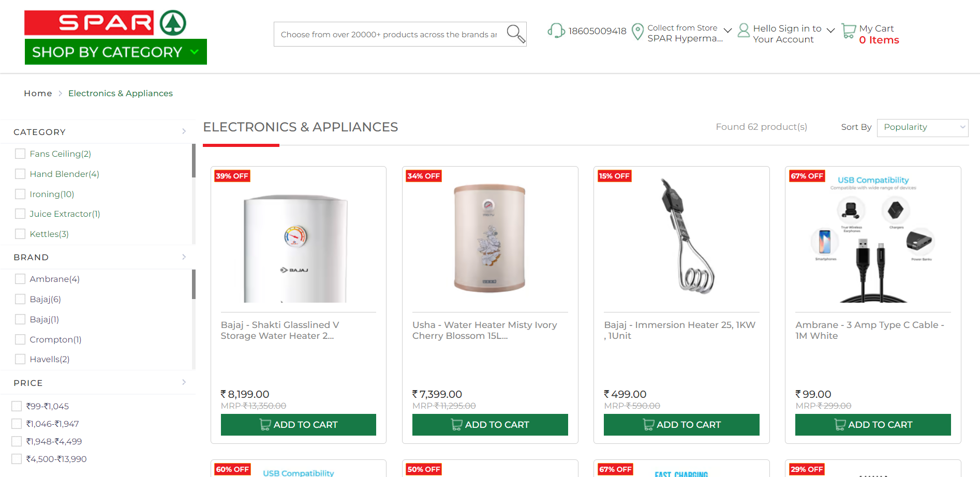Open the Collect from Store dropdown
Viewport: 980px width, 477px height.
pyautogui.click(x=728, y=30)
